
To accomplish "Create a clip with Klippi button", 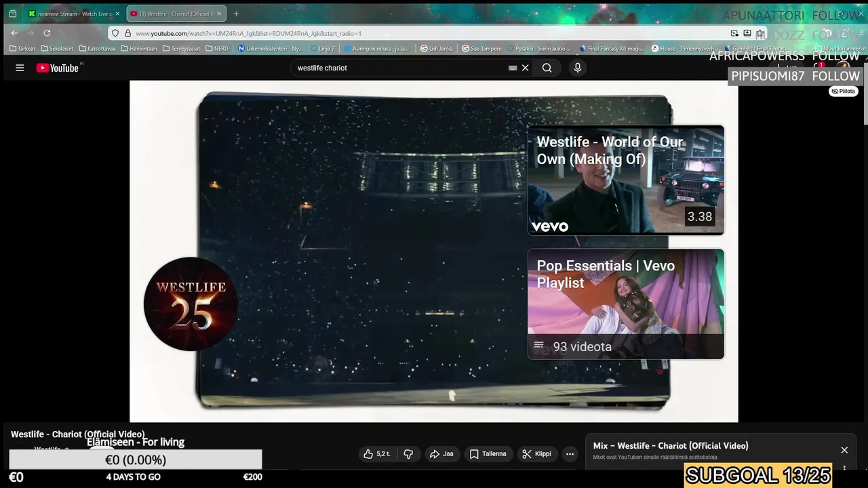I will pos(536,454).
